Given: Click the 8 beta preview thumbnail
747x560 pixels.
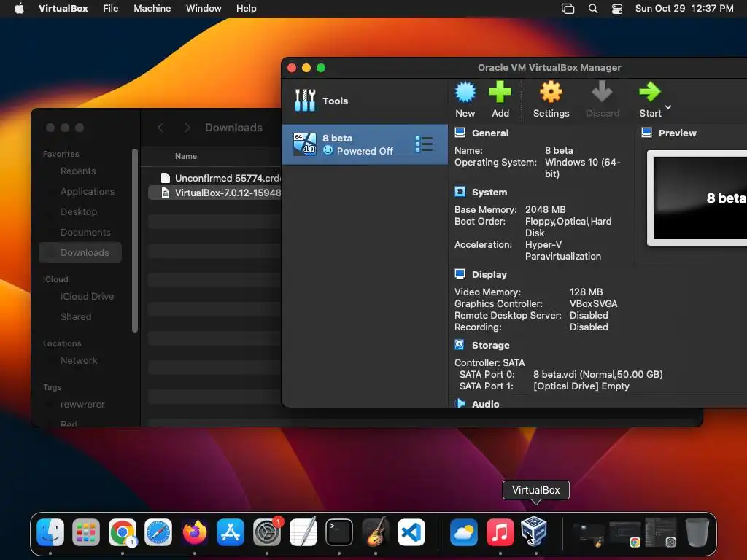Looking at the screenshot, I should coord(697,198).
